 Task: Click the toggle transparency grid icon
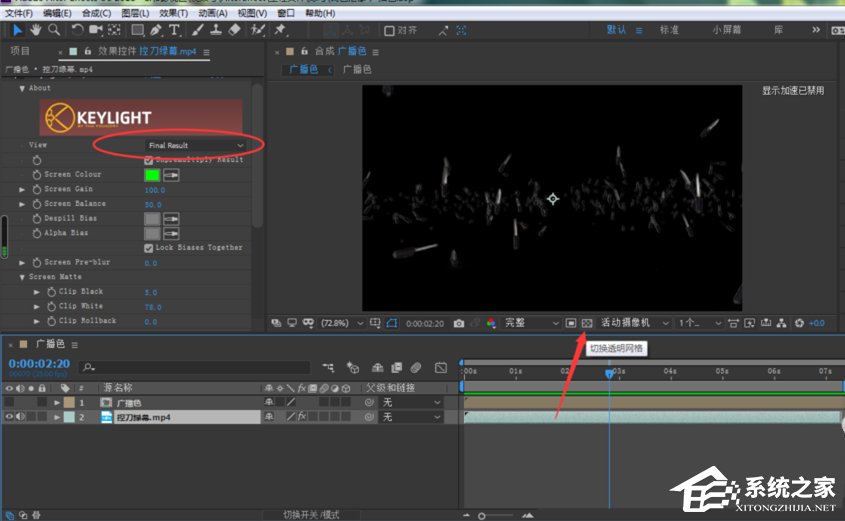tap(587, 323)
